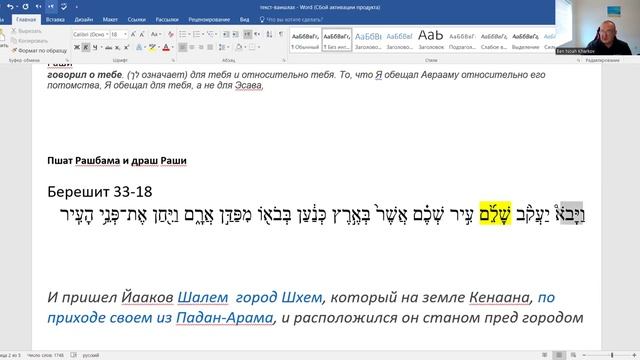
Task: Undo the last action in Quick Access toolbar
Action: [x=10, y=7]
